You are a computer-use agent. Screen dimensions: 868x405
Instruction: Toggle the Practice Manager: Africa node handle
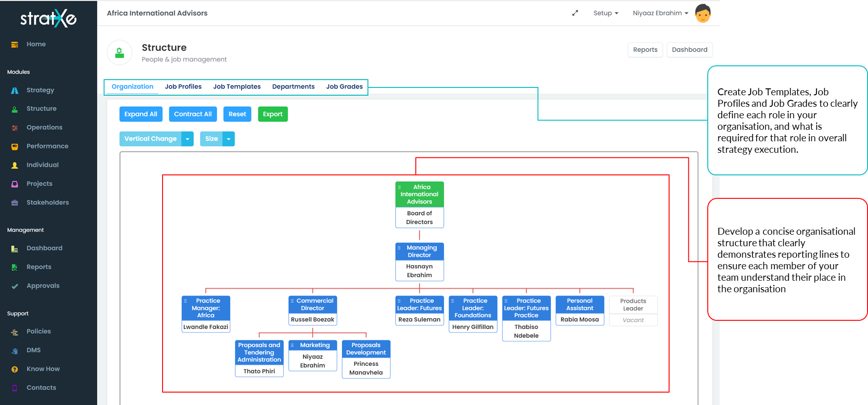(186, 301)
